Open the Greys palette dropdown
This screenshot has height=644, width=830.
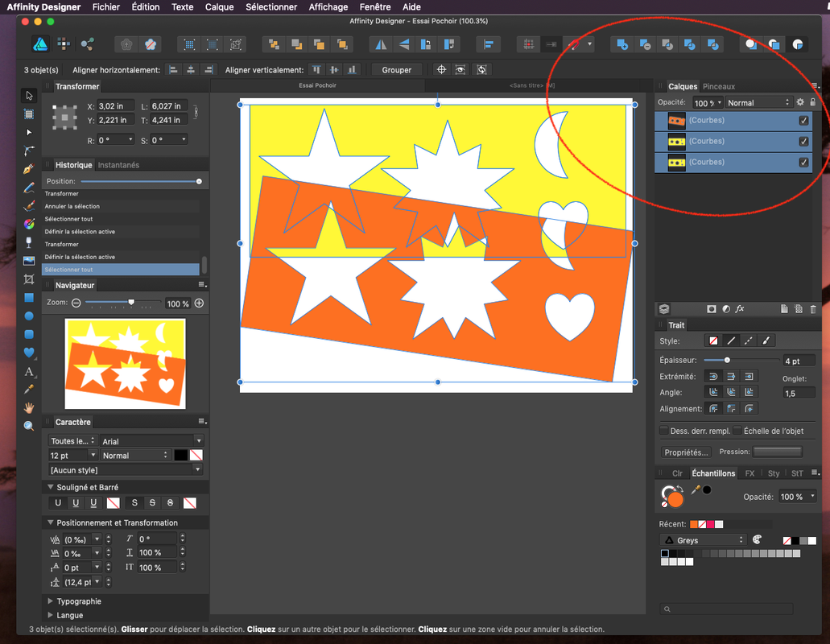703,540
